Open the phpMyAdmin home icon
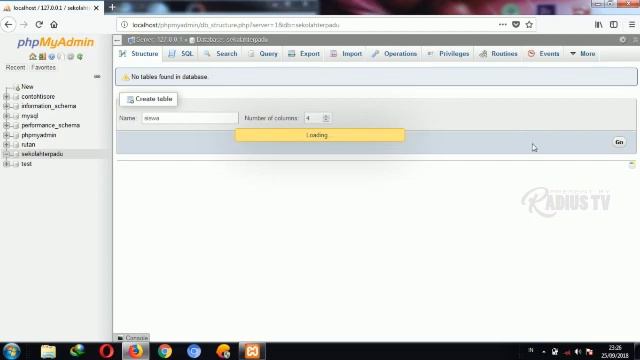 tap(33, 57)
